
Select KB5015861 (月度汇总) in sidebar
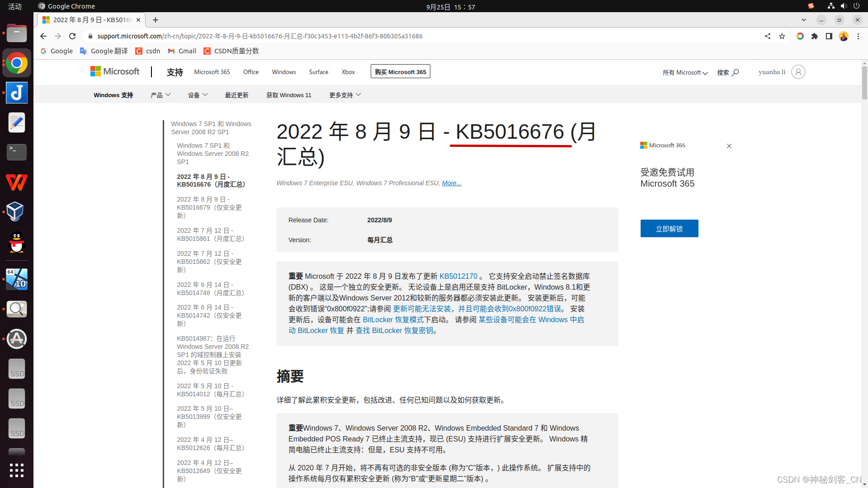[211, 235]
